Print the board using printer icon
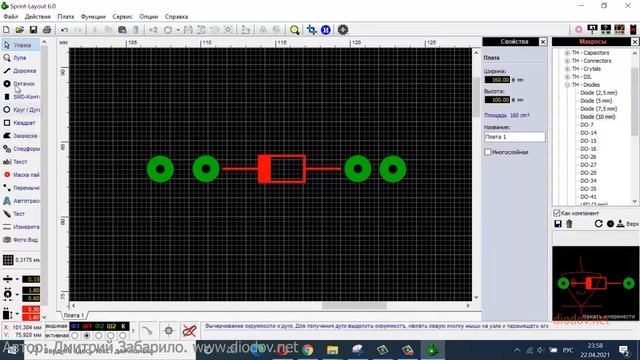Viewport: 640px width, 360px height. pos(47,30)
